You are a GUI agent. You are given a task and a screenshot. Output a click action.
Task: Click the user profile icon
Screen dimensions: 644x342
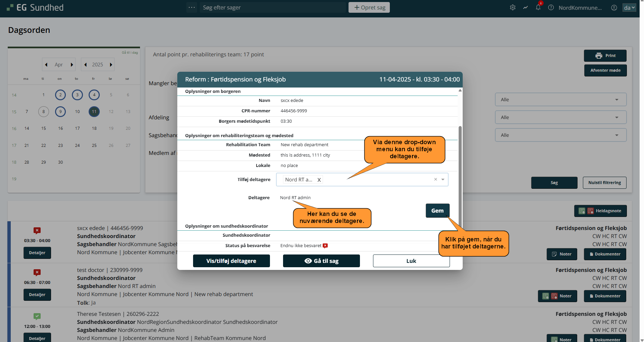(x=614, y=7)
